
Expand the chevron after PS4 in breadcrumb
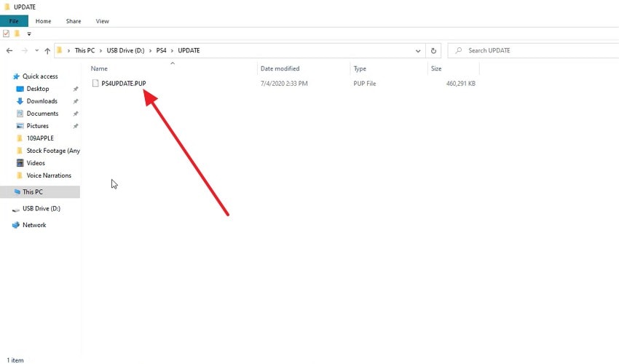click(172, 50)
